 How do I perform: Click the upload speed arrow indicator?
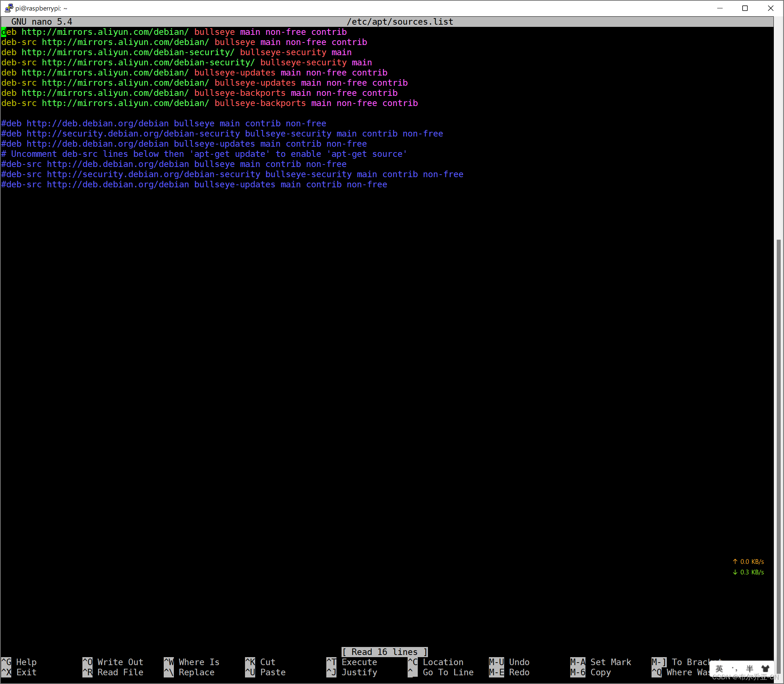[x=735, y=562]
